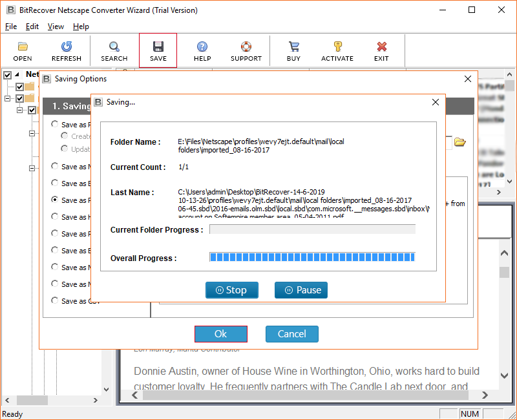Open HELP from the toolbar
This screenshot has height=420, width=517.
point(202,47)
